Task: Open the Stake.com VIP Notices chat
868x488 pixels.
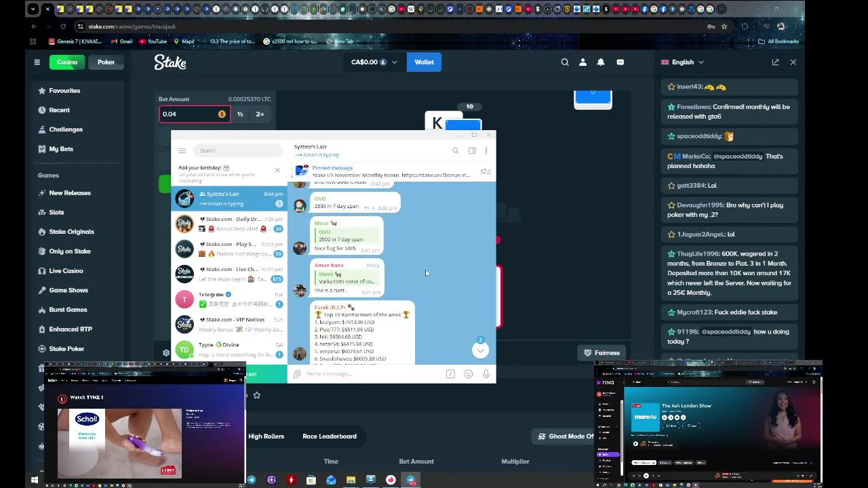Action: [x=229, y=324]
